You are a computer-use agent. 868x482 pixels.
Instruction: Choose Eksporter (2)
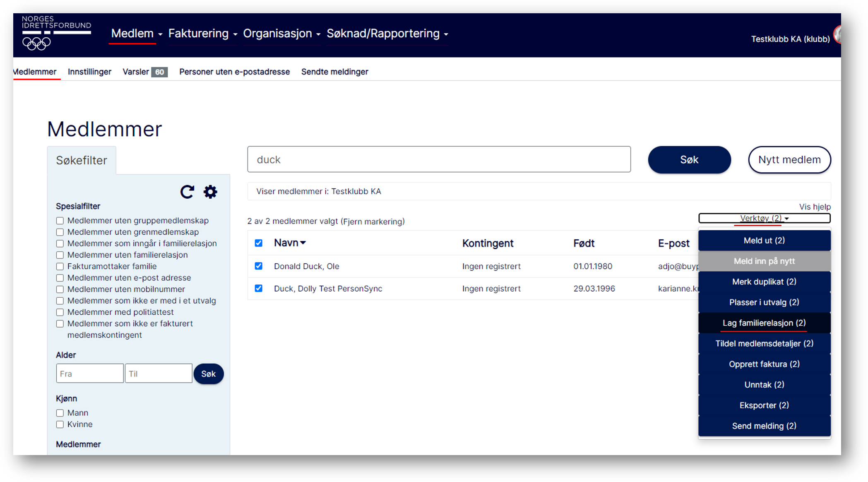(x=764, y=405)
